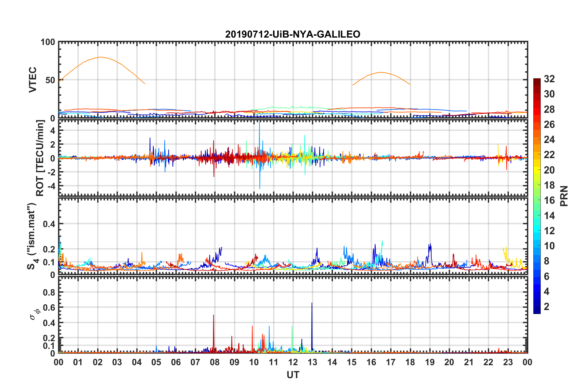
Task: Click the PRN colorbar gradient strip
Action: pyautogui.click(x=537, y=196)
